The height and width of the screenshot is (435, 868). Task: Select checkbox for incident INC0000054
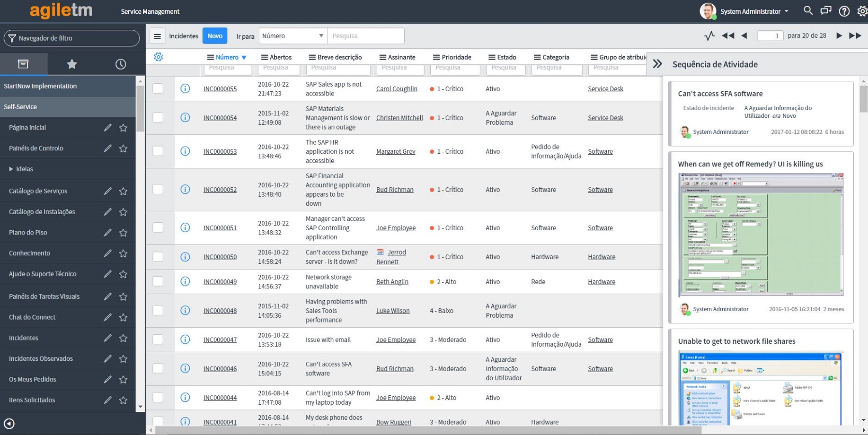click(x=158, y=118)
